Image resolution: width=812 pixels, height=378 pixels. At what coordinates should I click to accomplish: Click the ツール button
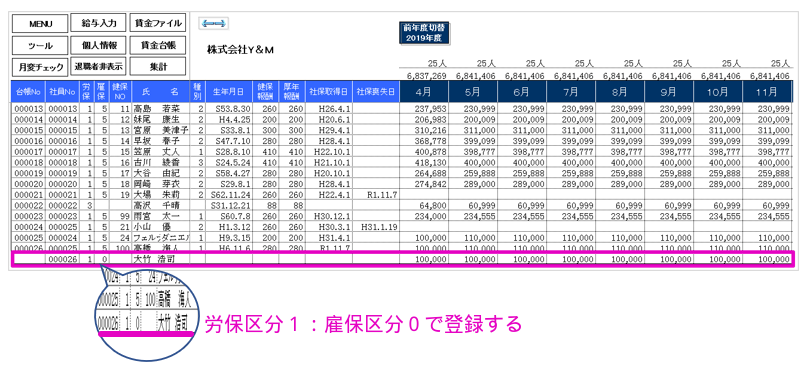[x=40, y=46]
